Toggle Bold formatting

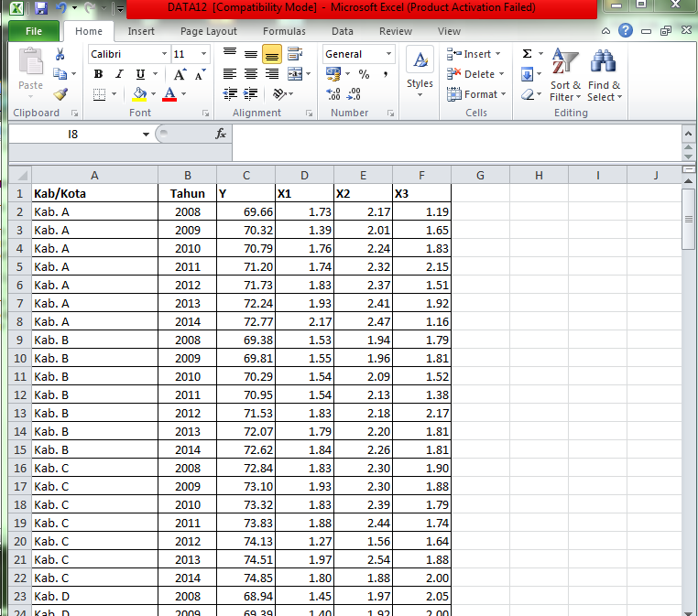(98, 74)
